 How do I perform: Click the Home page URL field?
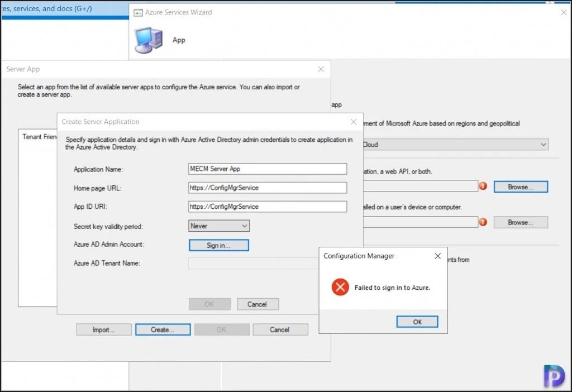[268, 188]
